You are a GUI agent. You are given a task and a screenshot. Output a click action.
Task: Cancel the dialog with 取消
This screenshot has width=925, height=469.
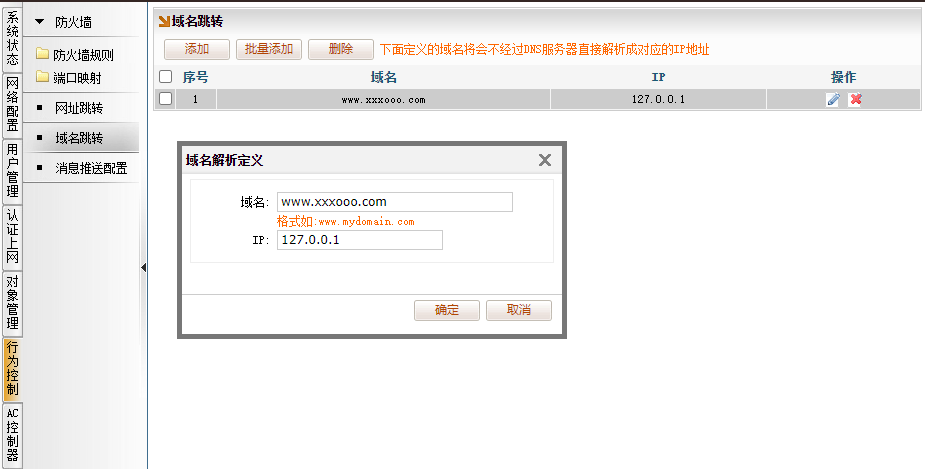(519, 310)
